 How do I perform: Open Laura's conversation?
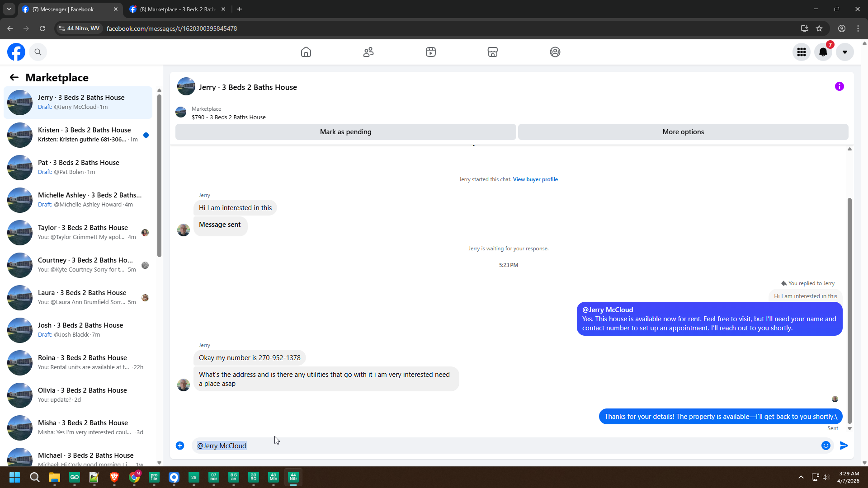78,297
